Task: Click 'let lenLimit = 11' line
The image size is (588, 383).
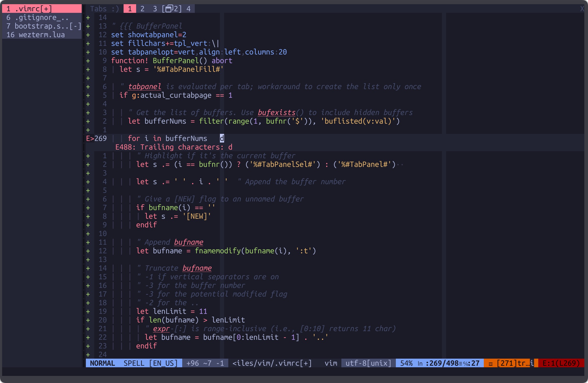Action: click(x=172, y=311)
